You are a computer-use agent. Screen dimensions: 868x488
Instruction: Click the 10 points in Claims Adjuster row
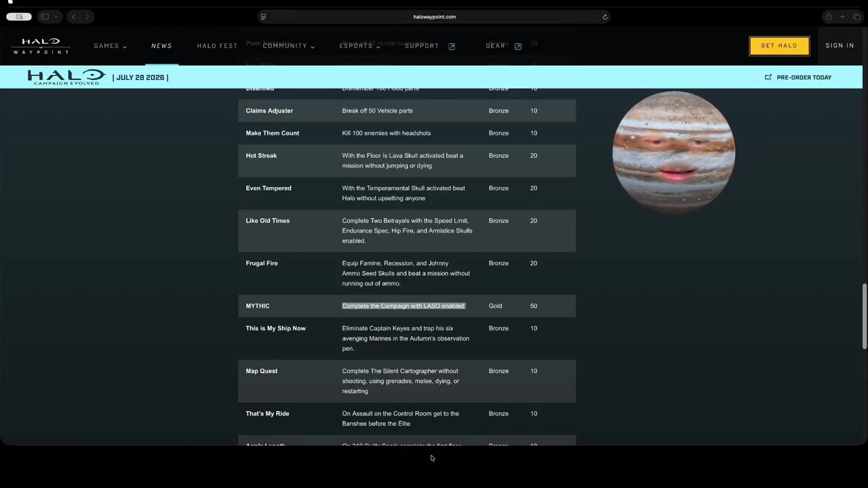[534, 111]
